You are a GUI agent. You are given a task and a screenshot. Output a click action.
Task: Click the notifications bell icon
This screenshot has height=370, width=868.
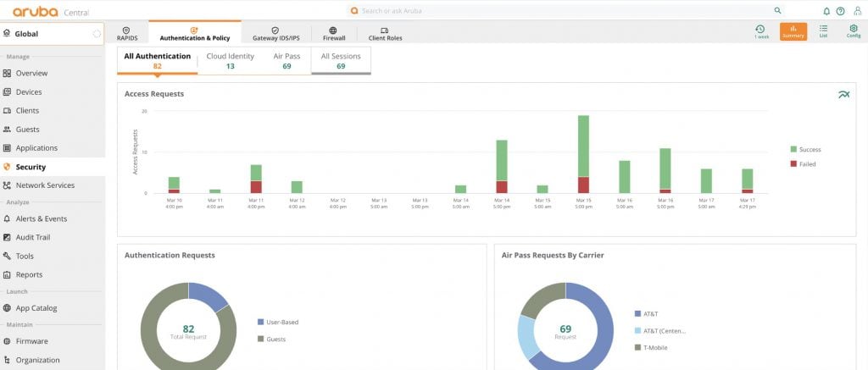tap(826, 11)
